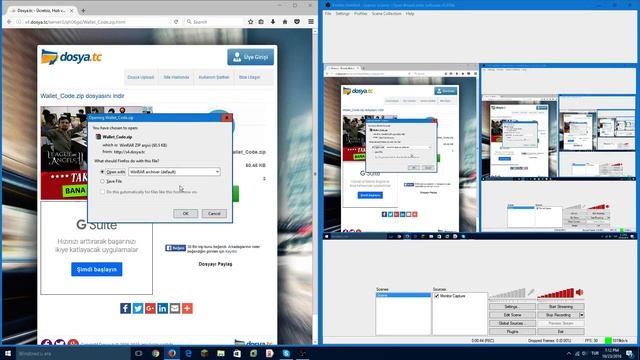Image resolution: width=640 pixels, height=360 pixels.
Task: Open the Site Hakkında site tab
Action: pos(176,77)
